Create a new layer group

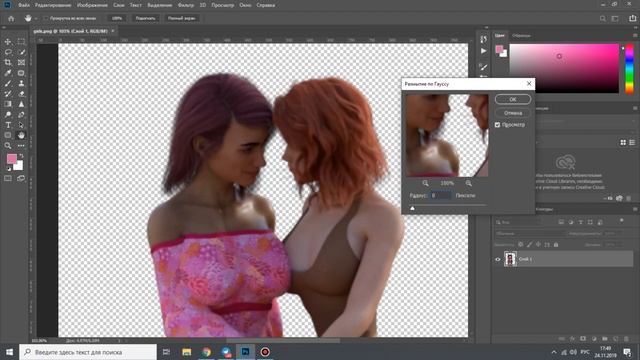[605, 339]
